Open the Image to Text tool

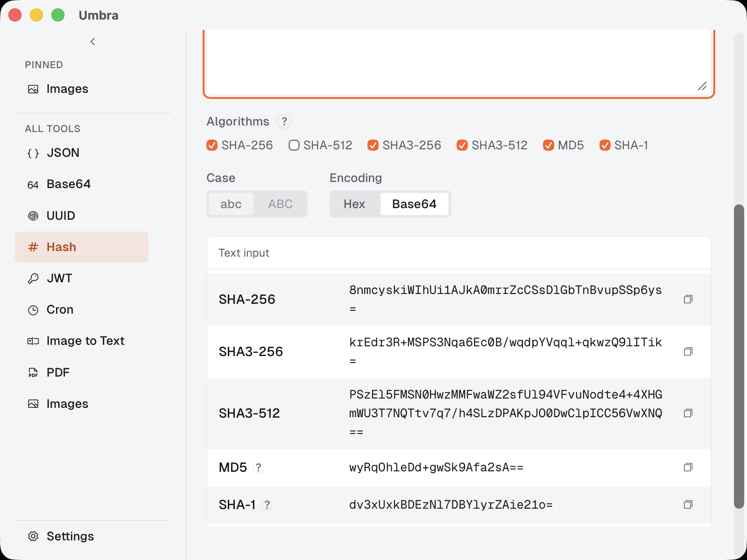click(x=82, y=341)
